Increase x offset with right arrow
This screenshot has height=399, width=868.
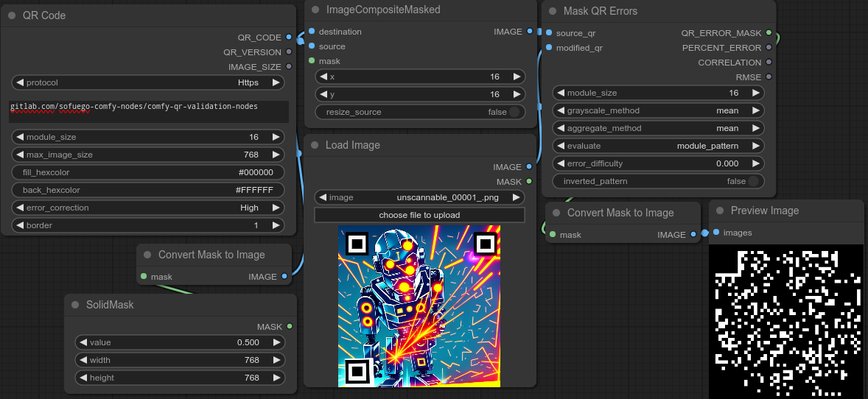pyautogui.click(x=516, y=77)
